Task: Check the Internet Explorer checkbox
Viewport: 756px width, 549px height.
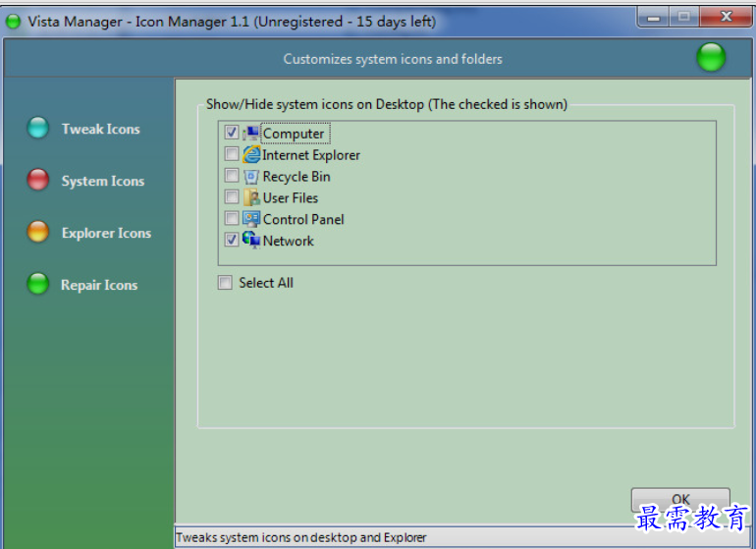Action: [x=232, y=153]
